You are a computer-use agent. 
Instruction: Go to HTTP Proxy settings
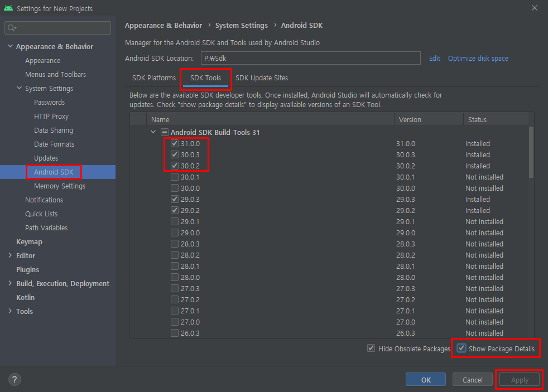(52, 116)
